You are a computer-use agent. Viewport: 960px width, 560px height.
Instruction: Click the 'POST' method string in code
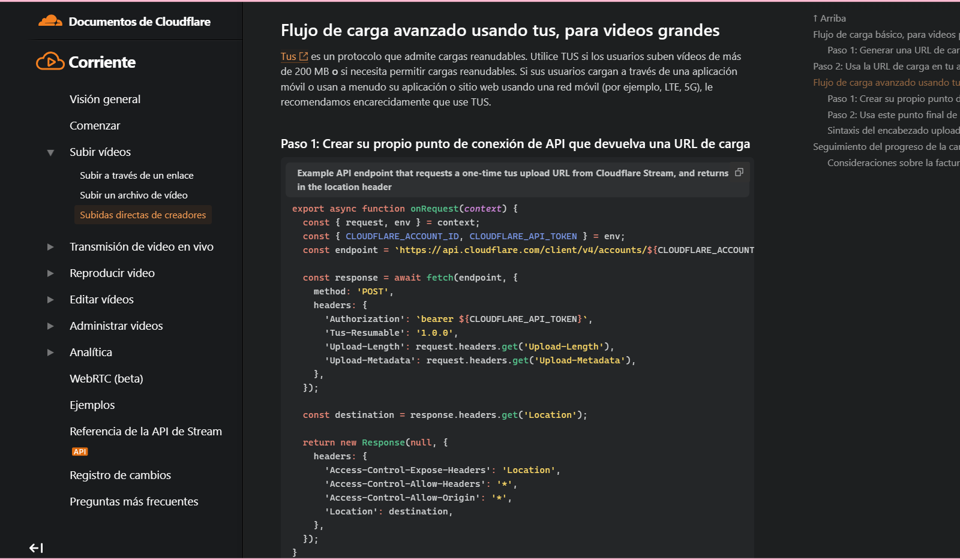(x=373, y=291)
